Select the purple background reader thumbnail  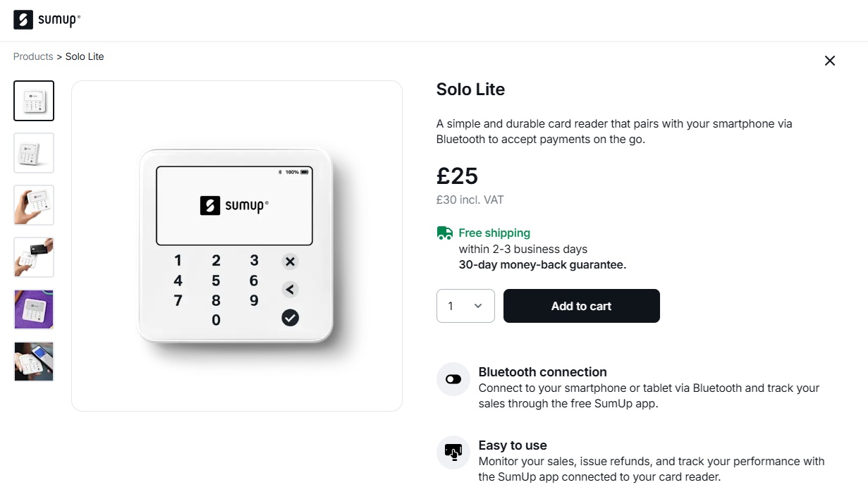pyautogui.click(x=33, y=309)
